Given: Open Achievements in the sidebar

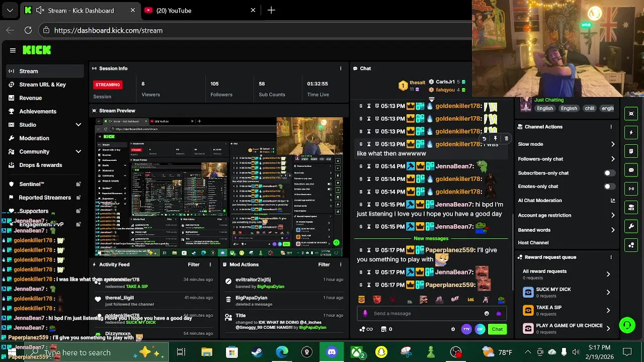Looking at the screenshot, I should 38,111.
